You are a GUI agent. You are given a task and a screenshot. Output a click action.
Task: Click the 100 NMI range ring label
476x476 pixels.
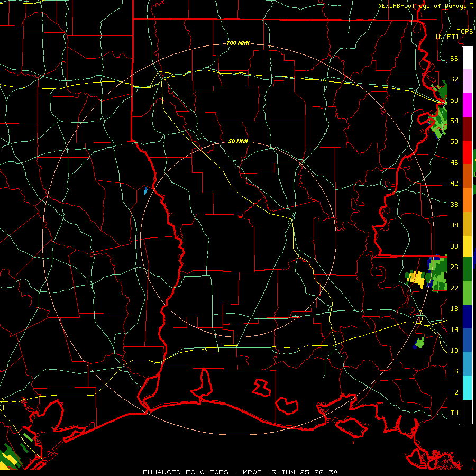[238, 43]
